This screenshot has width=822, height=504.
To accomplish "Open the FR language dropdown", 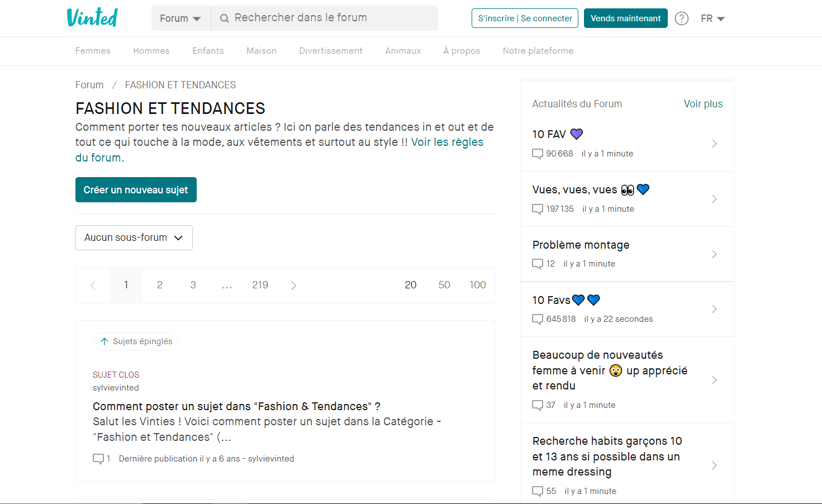I will pos(713,18).
